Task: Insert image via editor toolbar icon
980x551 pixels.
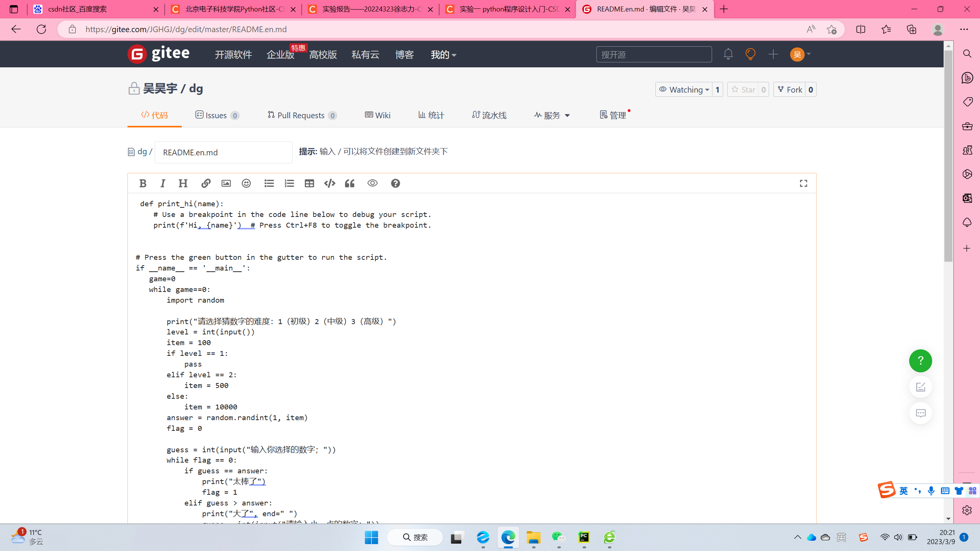Action: pos(226,183)
